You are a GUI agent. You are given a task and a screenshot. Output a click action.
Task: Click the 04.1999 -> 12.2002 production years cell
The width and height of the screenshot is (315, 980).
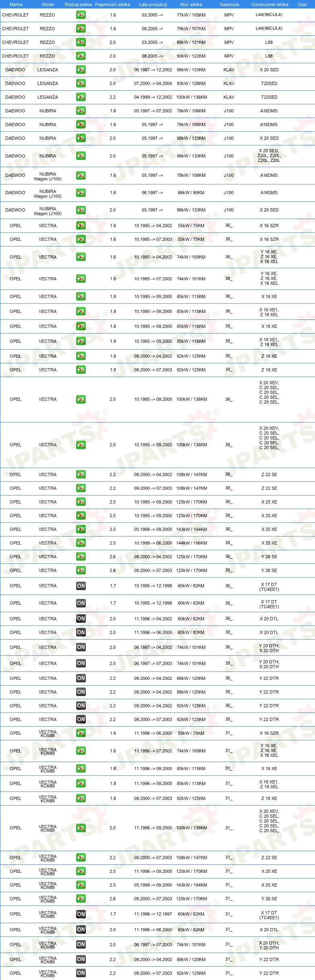coord(153,97)
